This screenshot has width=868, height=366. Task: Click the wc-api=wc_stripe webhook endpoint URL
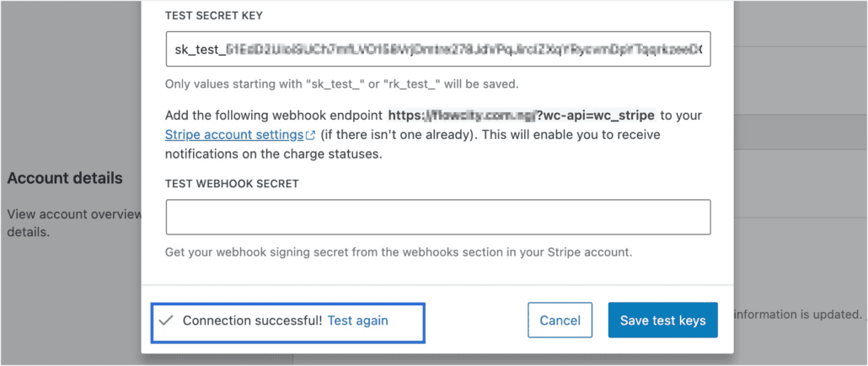[522, 116]
